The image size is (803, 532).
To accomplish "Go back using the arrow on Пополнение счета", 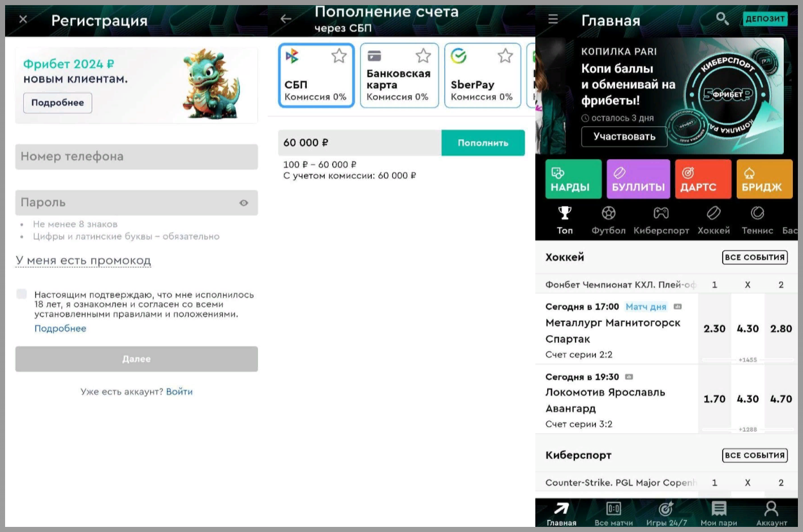I will click(x=286, y=19).
